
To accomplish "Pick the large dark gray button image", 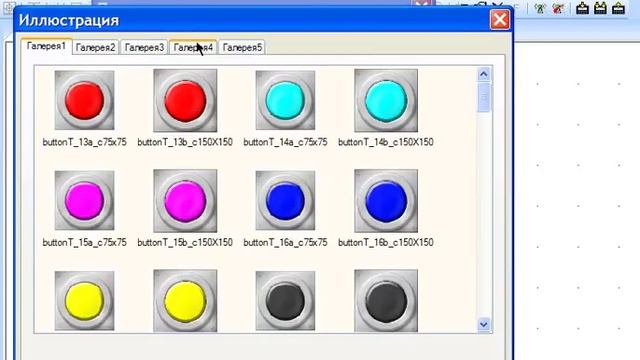I will coord(386,301).
